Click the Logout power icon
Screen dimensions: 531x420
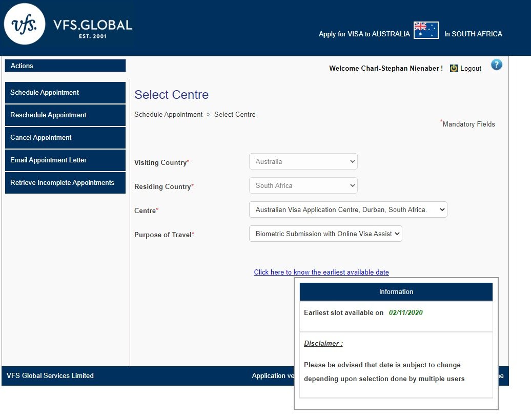tap(454, 68)
